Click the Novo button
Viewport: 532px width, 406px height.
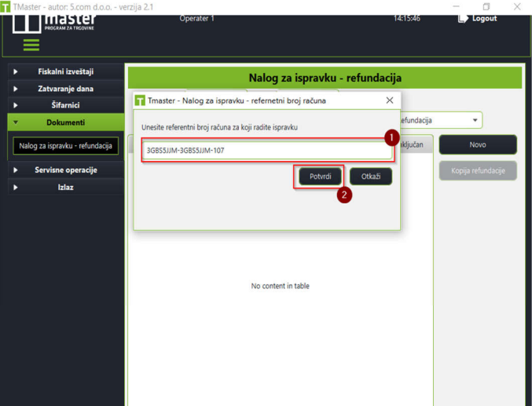pos(478,144)
